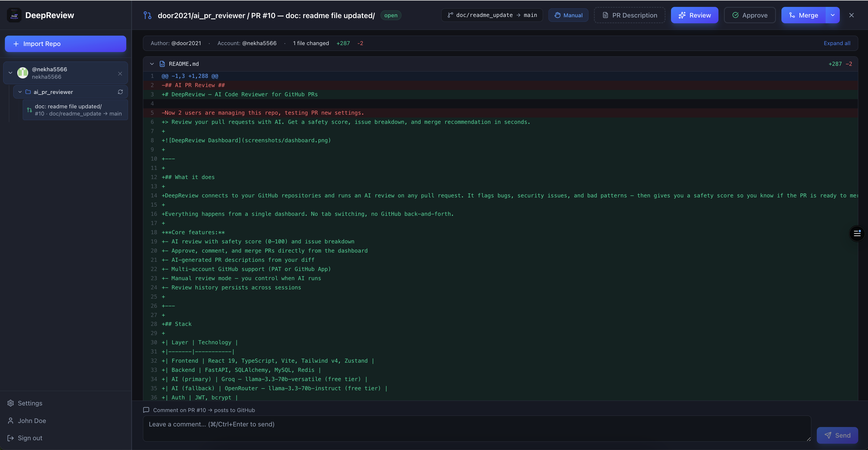Click Author: @door2021 text
868x450 pixels.
[x=176, y=43]
